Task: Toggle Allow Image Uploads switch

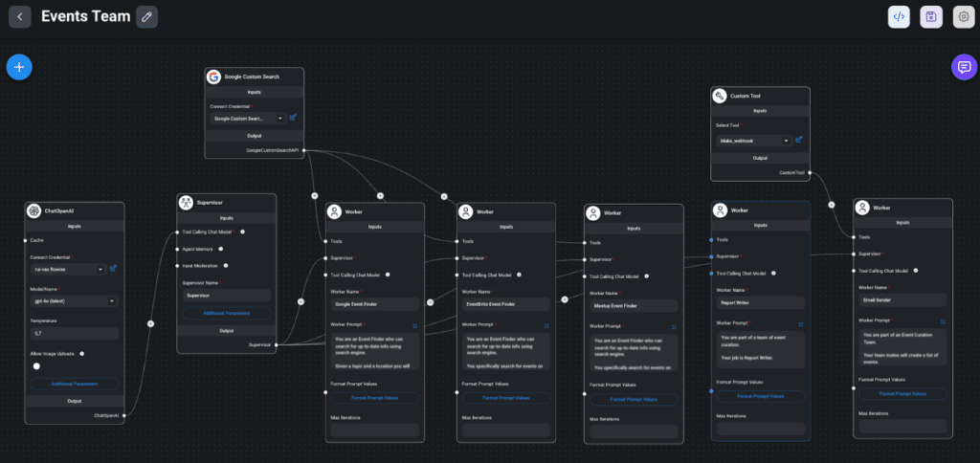Action: pyautogui.click(x=36, y=366)
